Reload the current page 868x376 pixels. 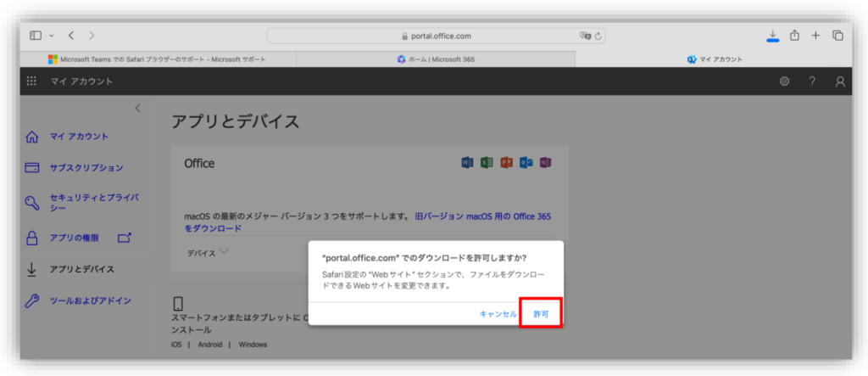point(598,36)
